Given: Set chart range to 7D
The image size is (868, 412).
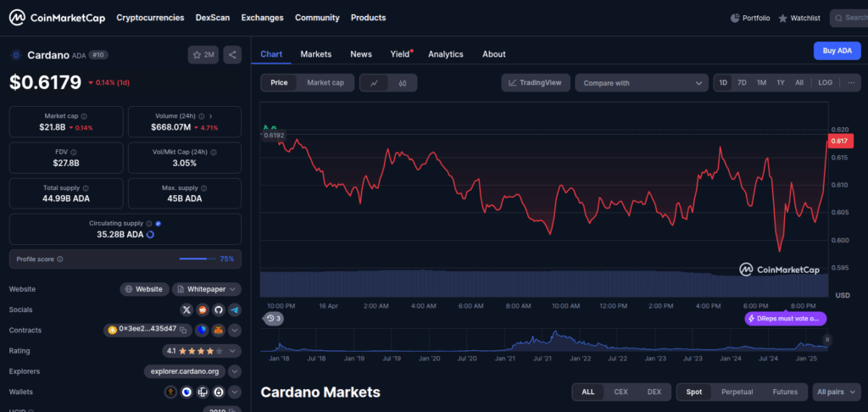Looking at the screenshot, I should (x=743, y=82).
